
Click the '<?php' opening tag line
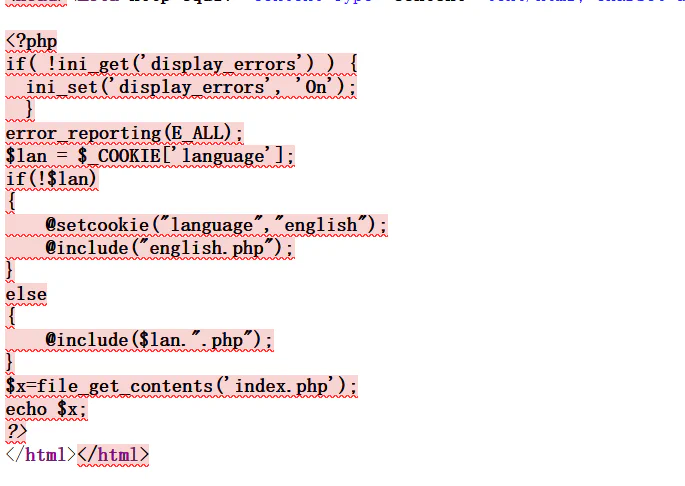click(x=31, y=42)
